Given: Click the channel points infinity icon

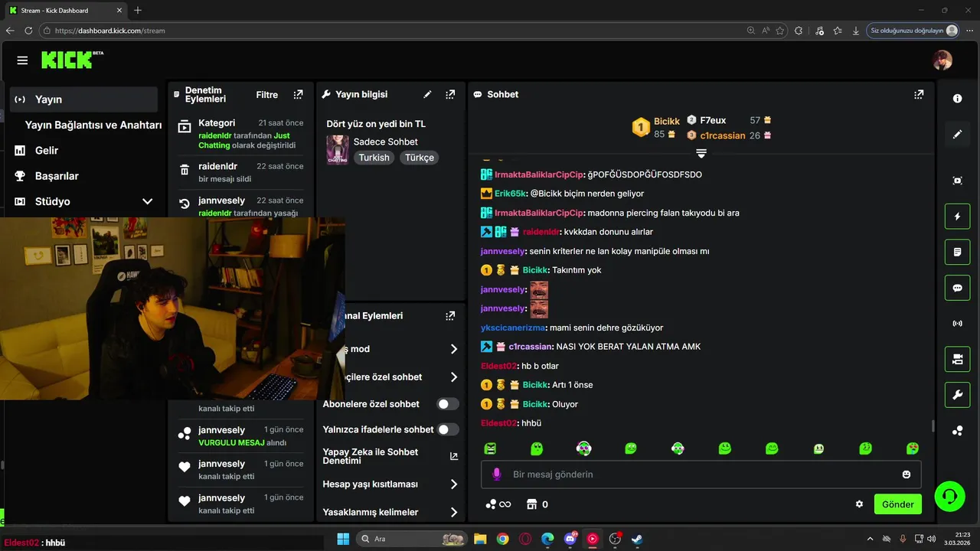Looking at the screenshot, I should click(x=498, y=504).
